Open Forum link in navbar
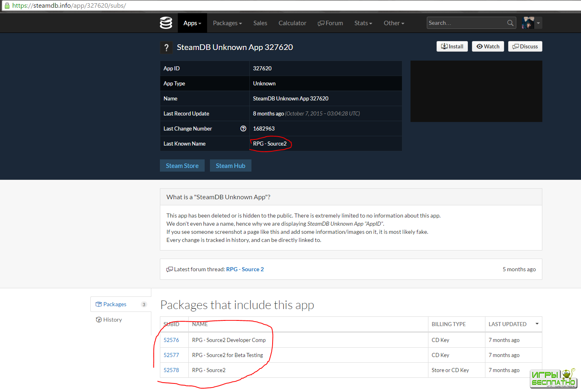Screen dimensions: 581x392 [330, 23]
